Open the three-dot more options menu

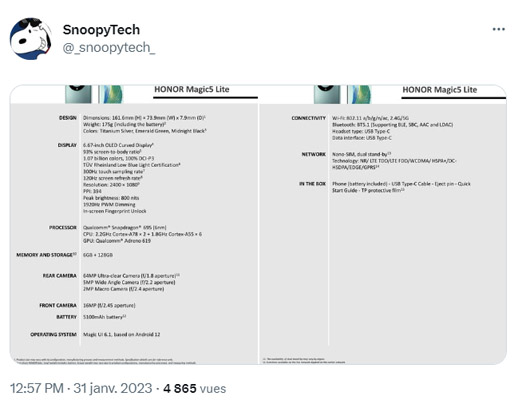[498, 29]
